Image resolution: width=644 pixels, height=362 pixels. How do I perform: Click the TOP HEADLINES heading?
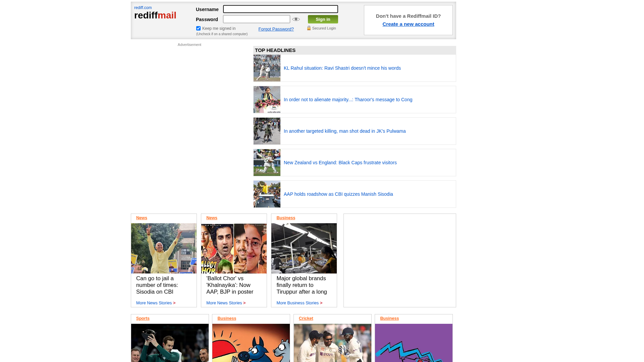coord(275,50)
